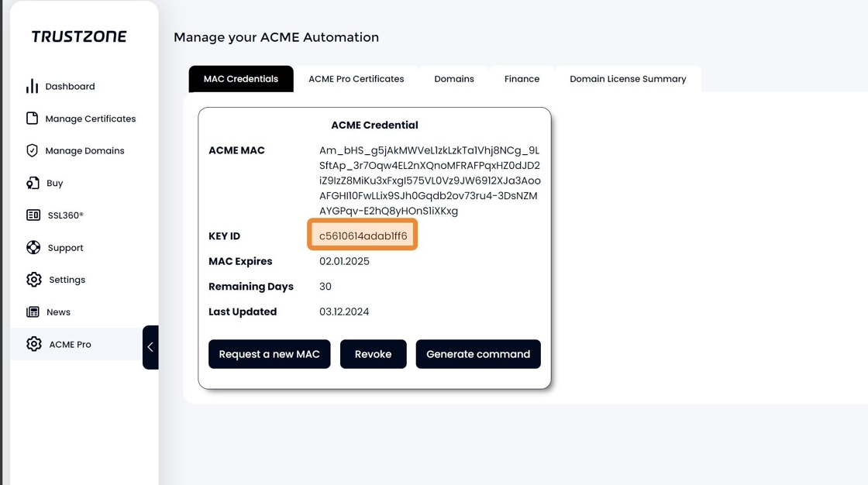Click the ACME MAC label

[x=236, y=150]
